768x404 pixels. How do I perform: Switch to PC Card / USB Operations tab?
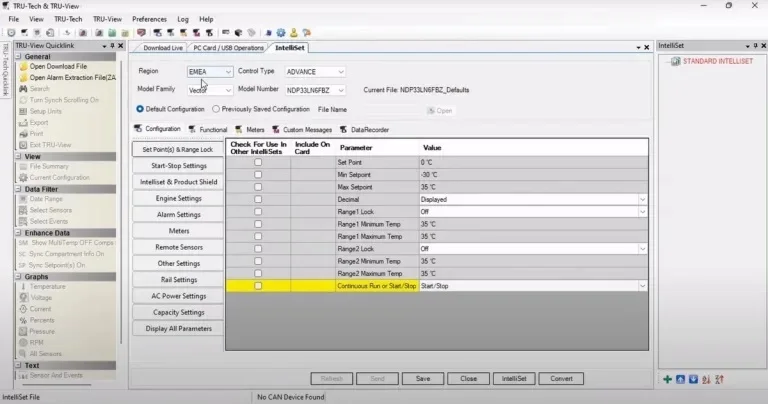tap(229, 47)
